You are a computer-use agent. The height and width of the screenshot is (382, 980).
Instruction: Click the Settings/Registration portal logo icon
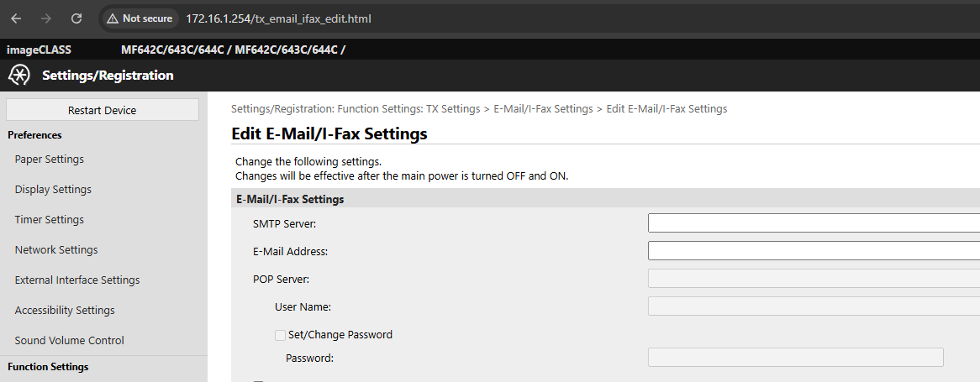tap(18, 76)
